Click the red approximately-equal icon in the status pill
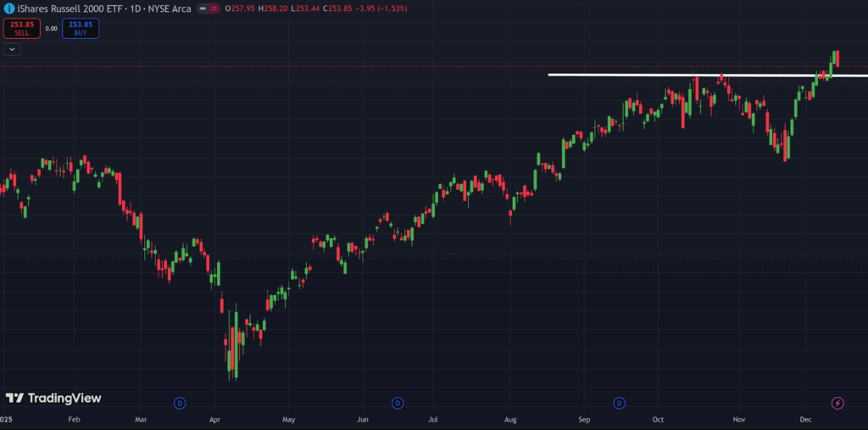 (214, 8)
